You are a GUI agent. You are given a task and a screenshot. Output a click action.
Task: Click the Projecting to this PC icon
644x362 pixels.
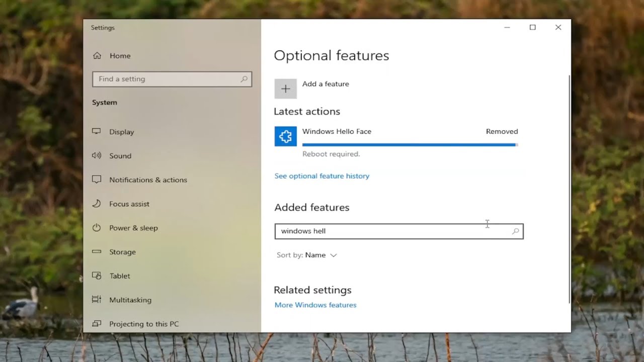click(97, 324)
